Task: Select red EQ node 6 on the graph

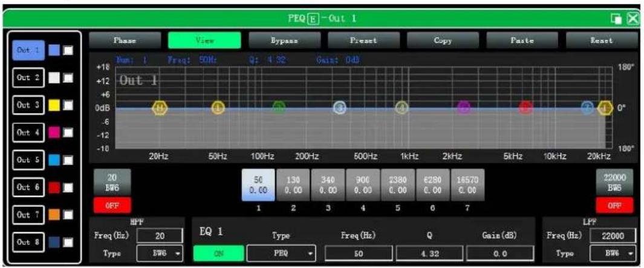Action: coord(525,108)
